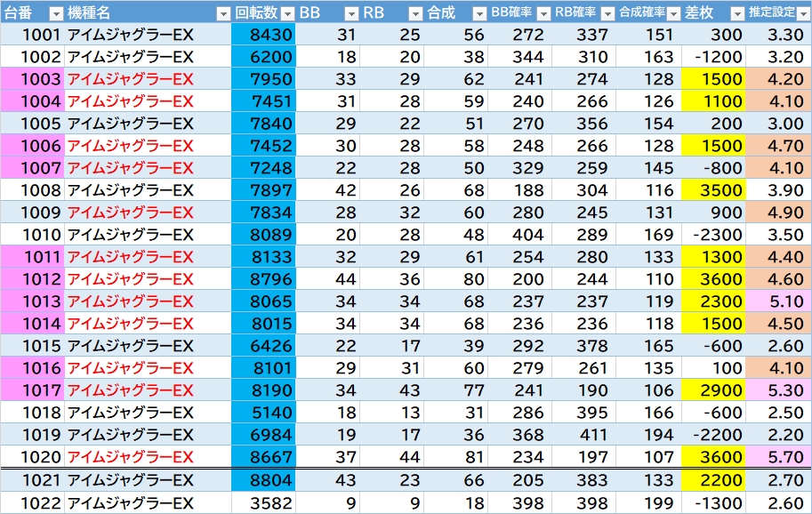The width and height of the screenshot is (812, 514).
Task: Select estimated setting cell 4.60
Action: [779, 279]
